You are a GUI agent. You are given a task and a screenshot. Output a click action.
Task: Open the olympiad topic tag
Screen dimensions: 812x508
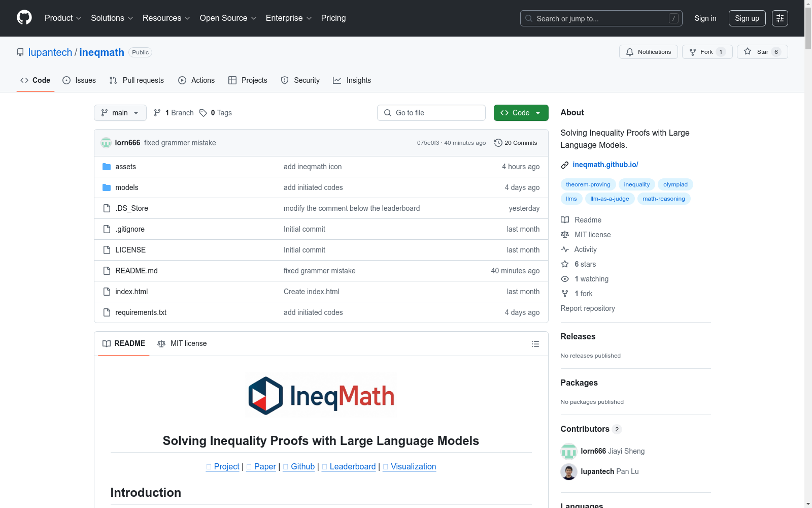tap(675, 184)
